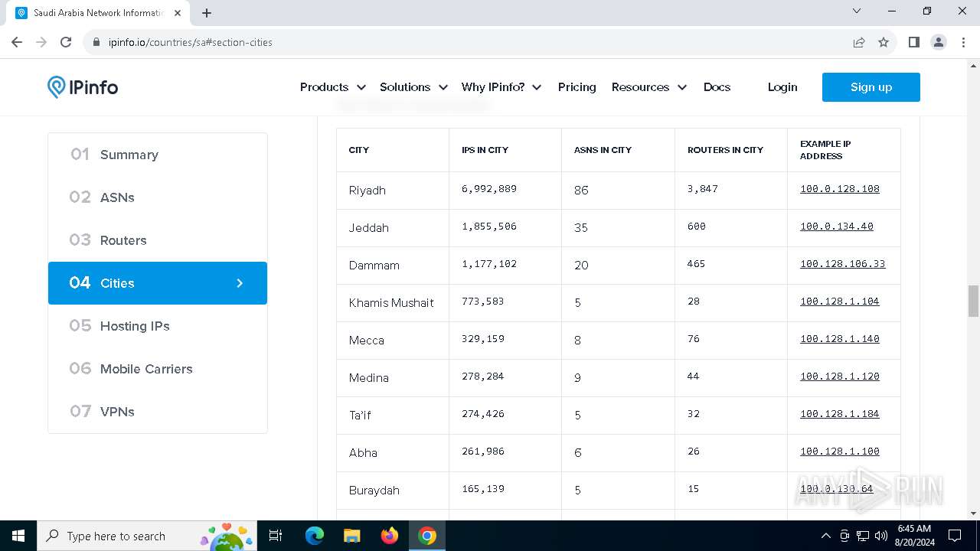Expand the Products dropdown menu
Viewport: 980px width, 551px height.
[x=332, y=87]
